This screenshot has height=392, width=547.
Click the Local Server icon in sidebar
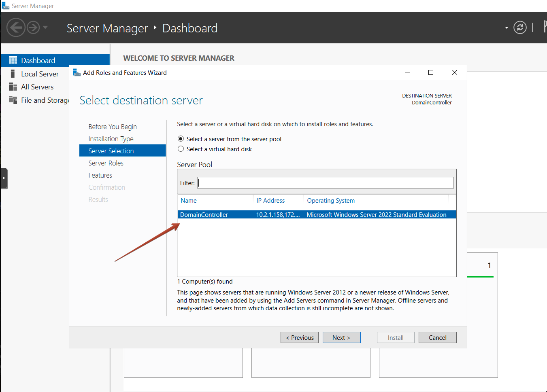click(13, 74)
